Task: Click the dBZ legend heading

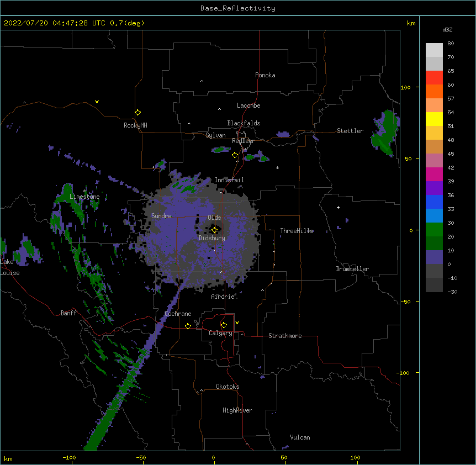Action: (447, 29)
